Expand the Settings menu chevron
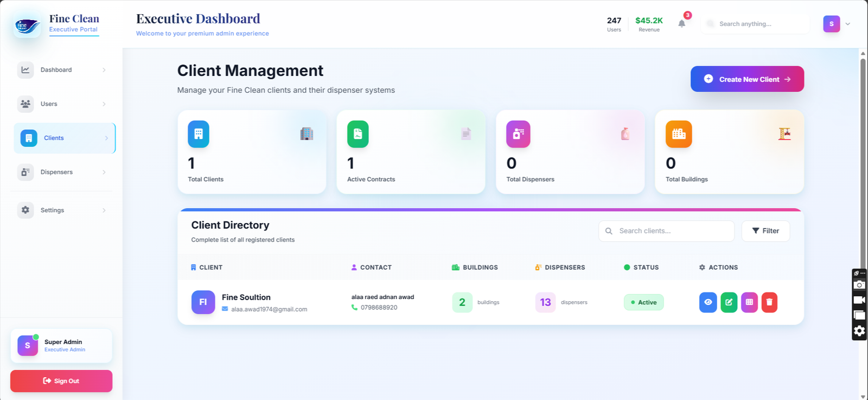 click(104, 210)
